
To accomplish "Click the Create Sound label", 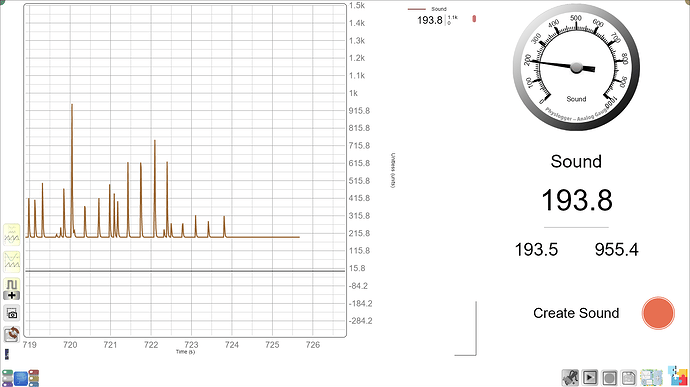I will pos(576,313).
